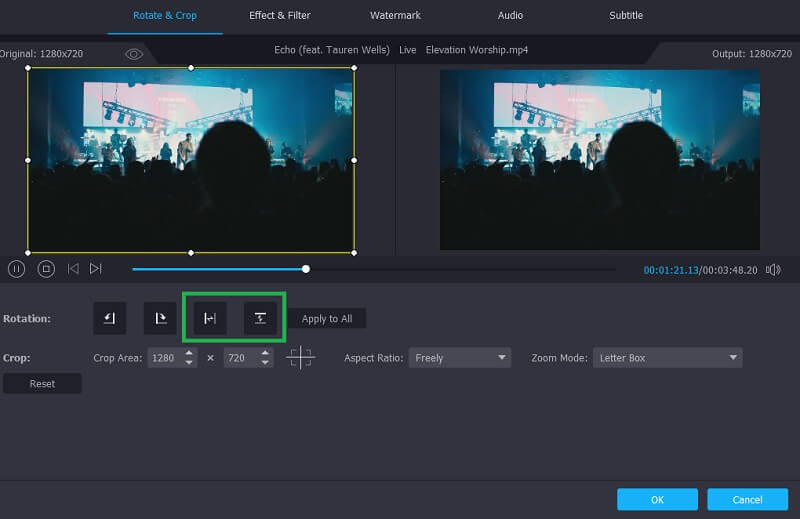Rotate video left 90 degrees
The image size is (800, 519).
pyautogui.click(x=109, y=318)
